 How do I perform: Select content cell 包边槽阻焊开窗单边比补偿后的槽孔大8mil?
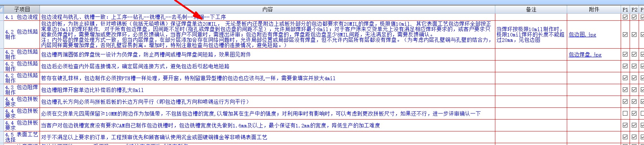point(267,90)
